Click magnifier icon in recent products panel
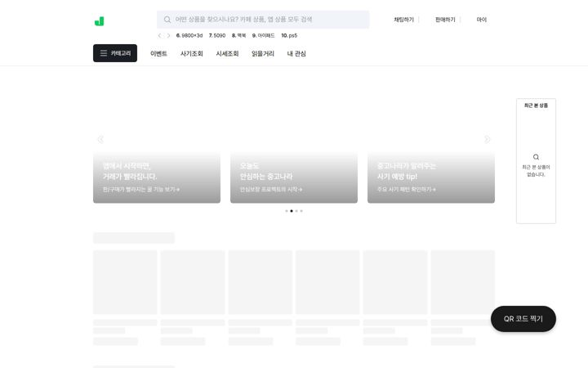 tap(536, 157)
